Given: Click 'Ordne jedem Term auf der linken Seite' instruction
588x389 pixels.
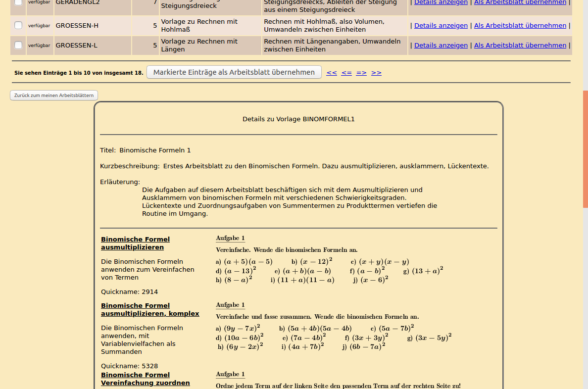Looking at the screenshot, I should (x=338, y=386).
